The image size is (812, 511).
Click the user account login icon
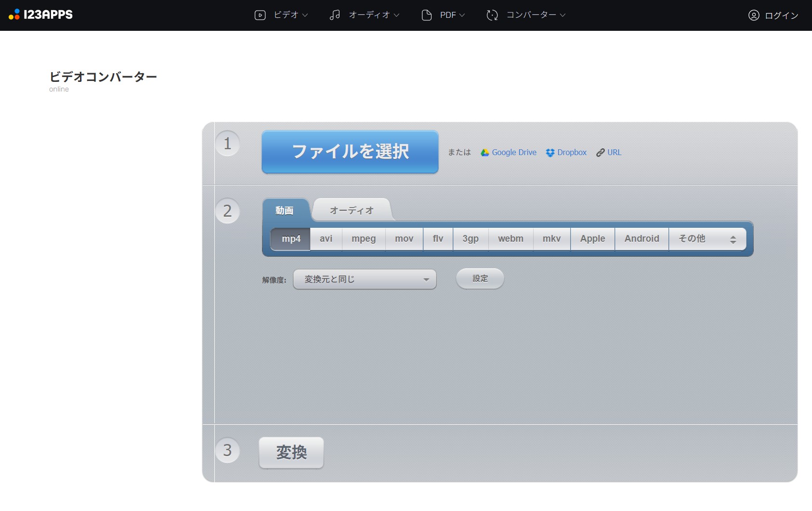click(x=754, y=15)
